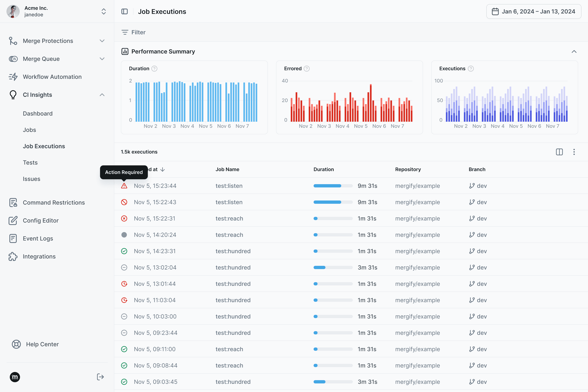Click the skipped status icon at 13:02:04
The width and height of the screenshot is (588, 392).
click(124, 267)
